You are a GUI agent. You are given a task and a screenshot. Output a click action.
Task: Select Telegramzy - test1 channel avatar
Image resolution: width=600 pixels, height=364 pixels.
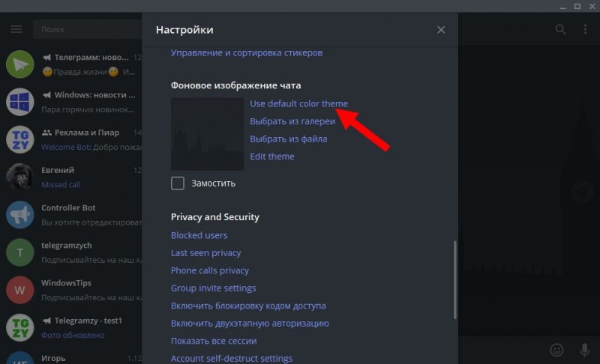(x=20, y=327)
